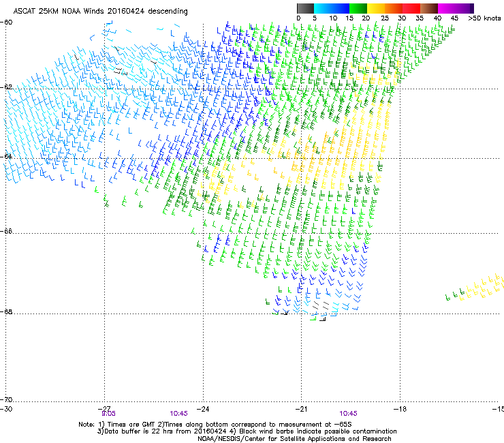
Task: Select the '-18' longitude axis label
Action: 400,409
